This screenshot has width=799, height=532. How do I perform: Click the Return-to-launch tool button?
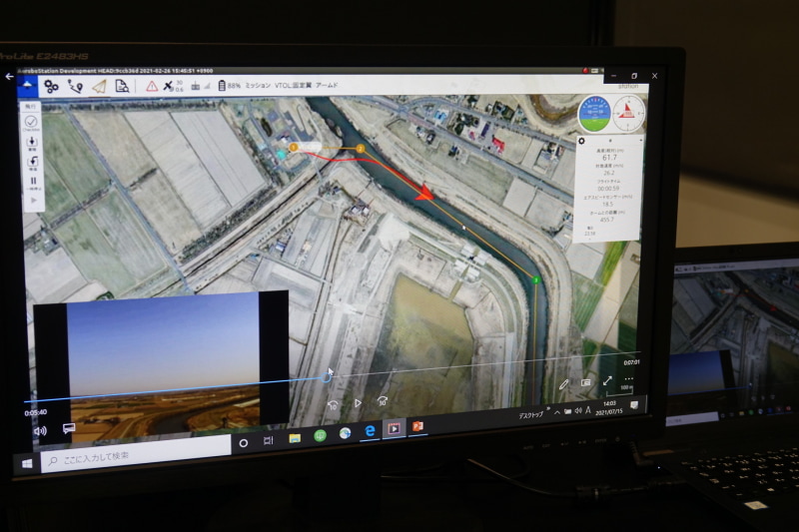pos(33,163)
